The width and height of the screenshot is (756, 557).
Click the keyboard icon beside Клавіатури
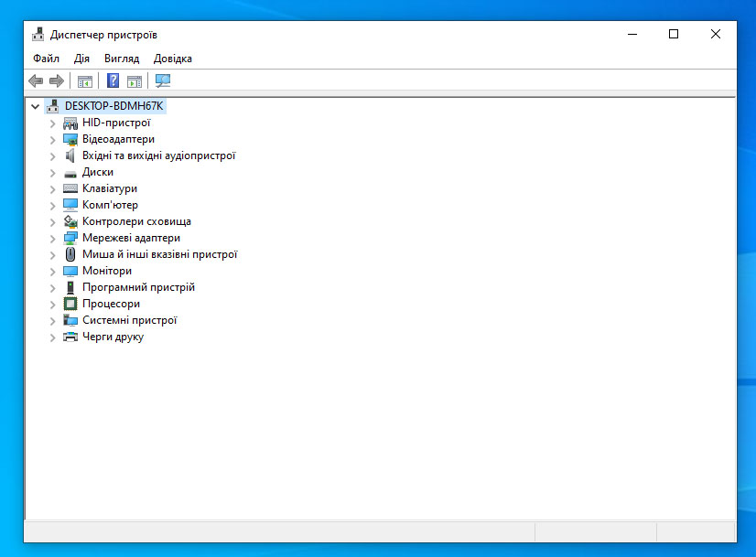click(x=70, y=188)
